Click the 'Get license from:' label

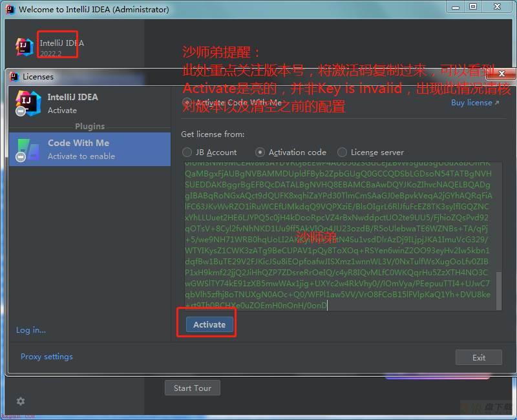[213, 134]
